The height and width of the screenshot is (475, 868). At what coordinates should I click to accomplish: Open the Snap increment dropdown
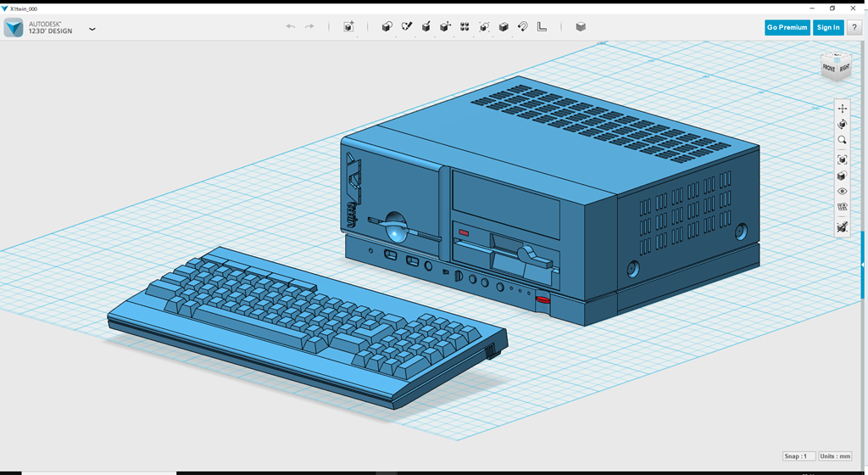click(x=800, y=456)
